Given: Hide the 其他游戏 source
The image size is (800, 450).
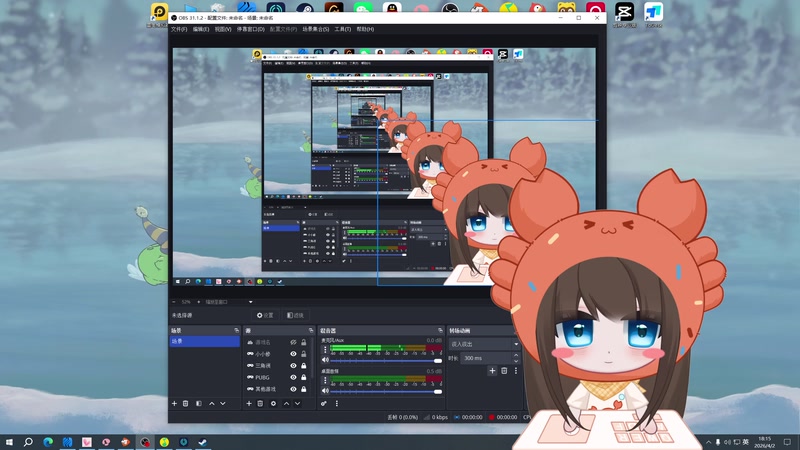Looking at the screenshot, I should point(293,389).
